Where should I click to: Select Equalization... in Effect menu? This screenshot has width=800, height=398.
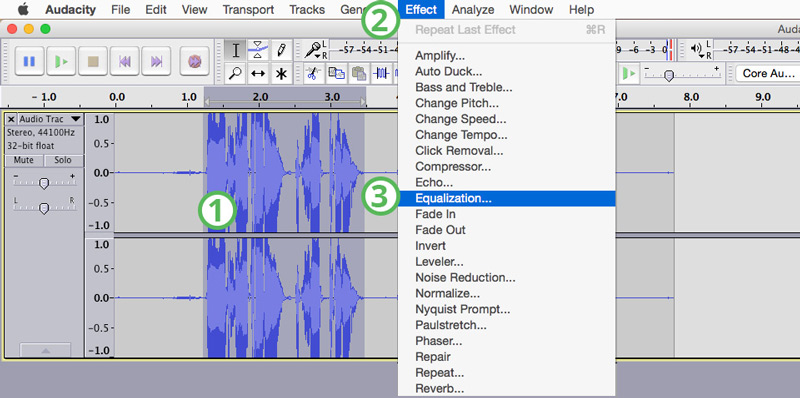click(x=507, y=198)
